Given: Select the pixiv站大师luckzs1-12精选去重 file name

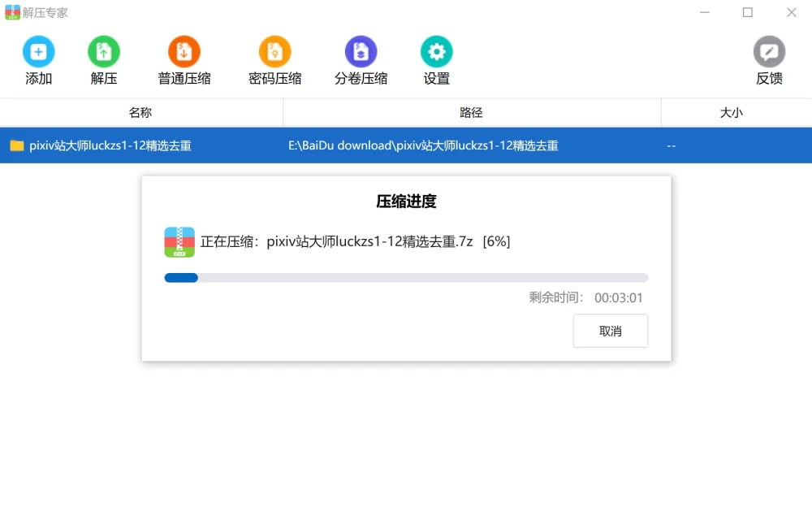Looking at the screenshot, I should click(110, 145).
